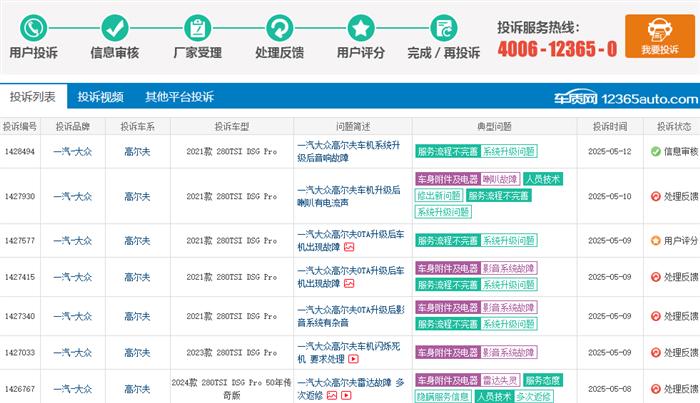Click the 处理反馈 refresh step icon
The width and height of the screenshot is (700, 403).
point(279,28)
